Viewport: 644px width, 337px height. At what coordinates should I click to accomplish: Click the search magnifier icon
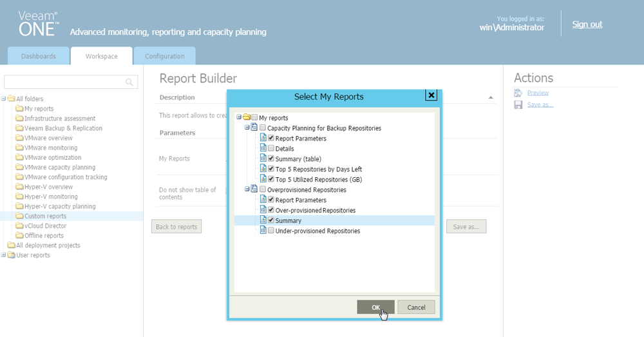129,82
